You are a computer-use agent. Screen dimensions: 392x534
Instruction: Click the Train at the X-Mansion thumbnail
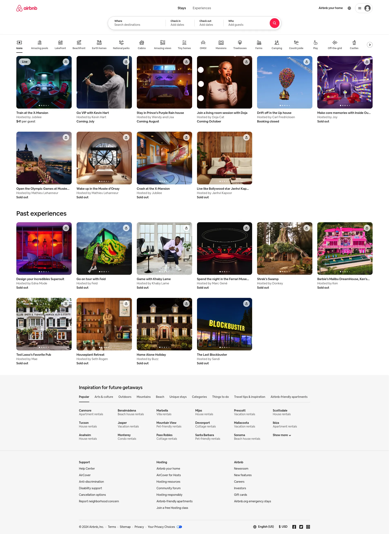(44, 82)
